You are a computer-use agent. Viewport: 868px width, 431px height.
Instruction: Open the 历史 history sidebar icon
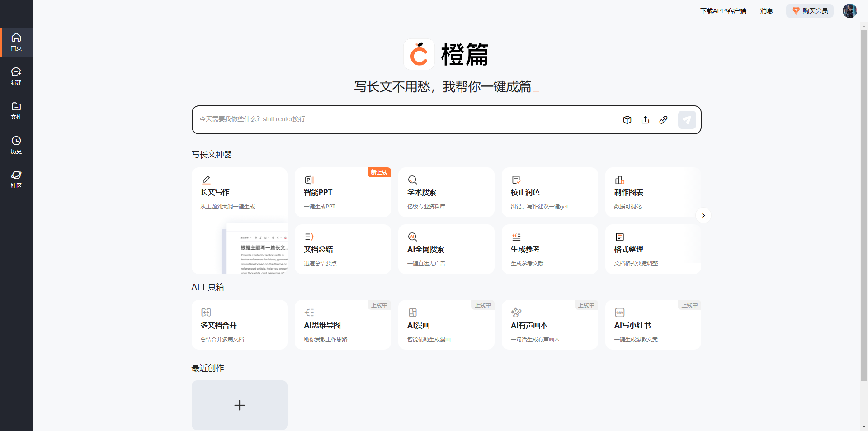point(16,145)
